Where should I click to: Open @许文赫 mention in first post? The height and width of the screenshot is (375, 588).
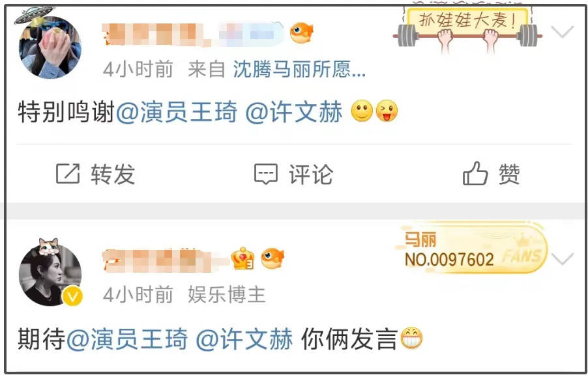[293, 111]
